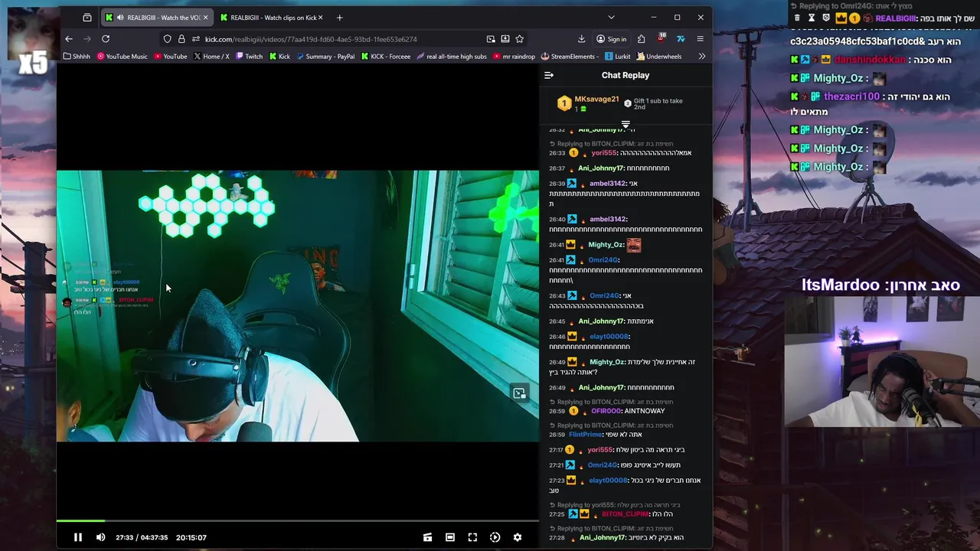Open clip creation tool in player

click(x=427, y=537)
